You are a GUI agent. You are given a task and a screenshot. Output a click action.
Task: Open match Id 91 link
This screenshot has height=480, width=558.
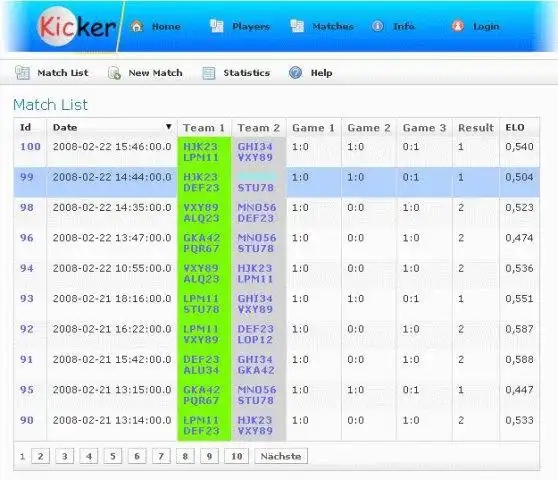click(x=27, y=359)
